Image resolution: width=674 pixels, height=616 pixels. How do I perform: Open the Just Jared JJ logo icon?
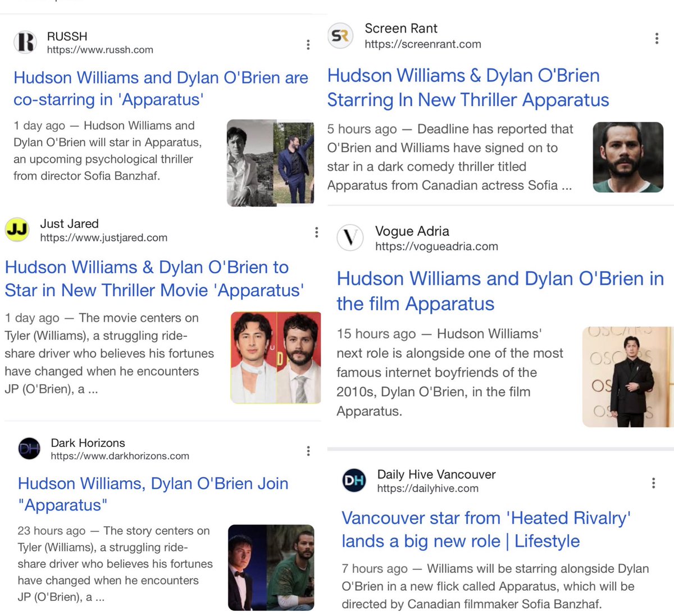[17, 230]
